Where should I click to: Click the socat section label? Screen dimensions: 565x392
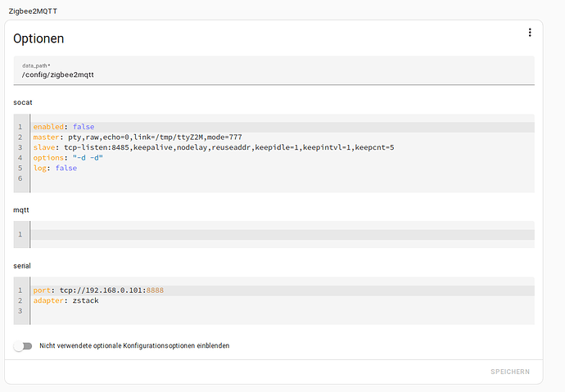[23, 102]
